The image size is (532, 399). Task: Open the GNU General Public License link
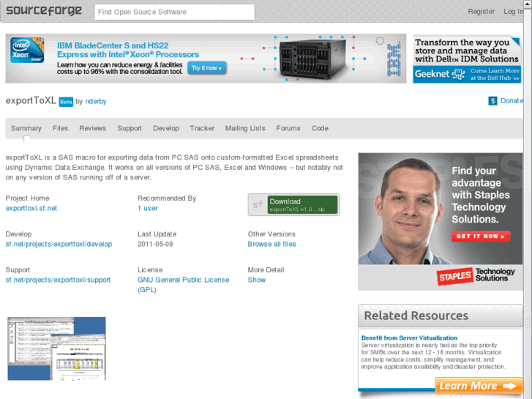[x=184, y=285]
